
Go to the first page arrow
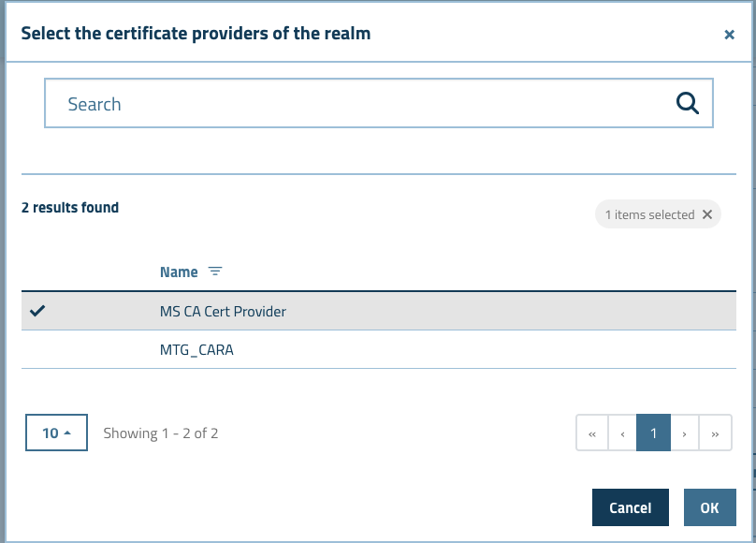coord(592,433)
